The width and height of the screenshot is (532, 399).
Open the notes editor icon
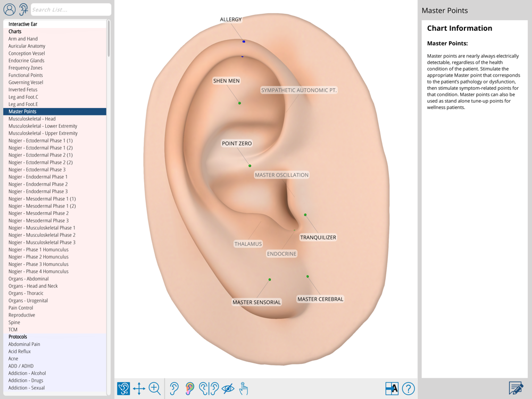516,388
